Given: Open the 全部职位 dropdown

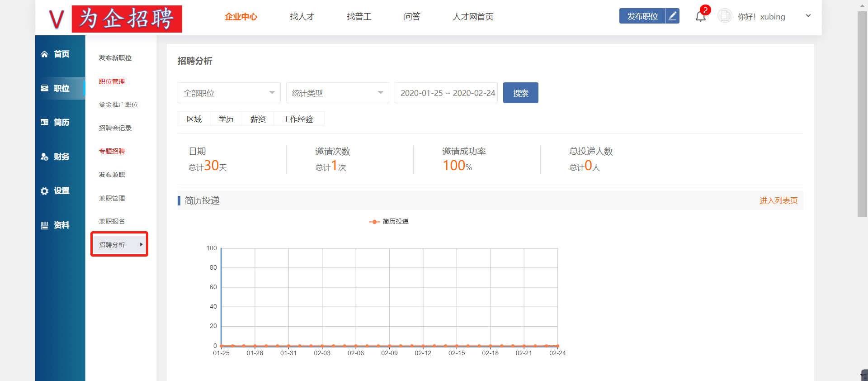Looking at the screenshot, I should tap(229, 93).
